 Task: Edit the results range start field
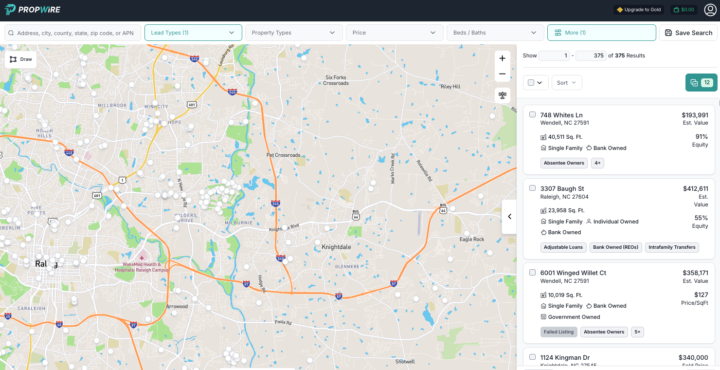tap(554, 56)
